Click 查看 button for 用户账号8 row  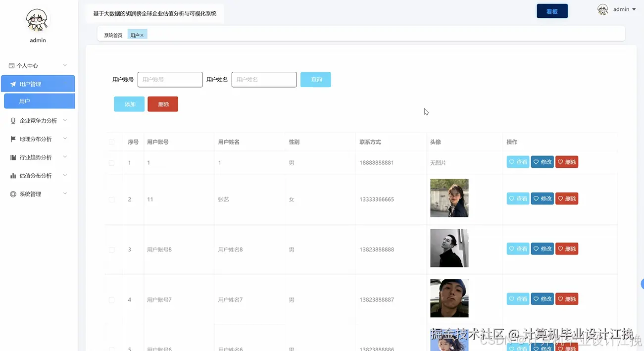[518, 249]
